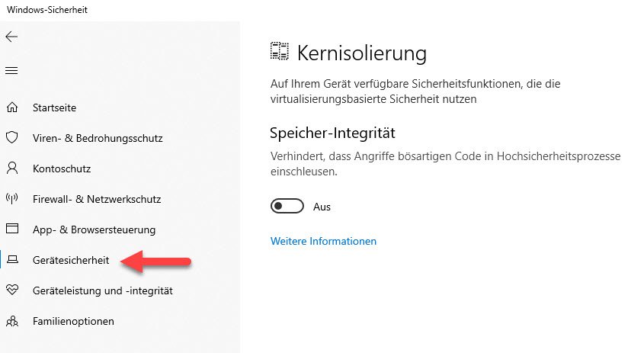The height and width of the screenshot is (353, 644).
Task: Select App- & Browsersteuerung entry
Action: [x=94, y=229]
